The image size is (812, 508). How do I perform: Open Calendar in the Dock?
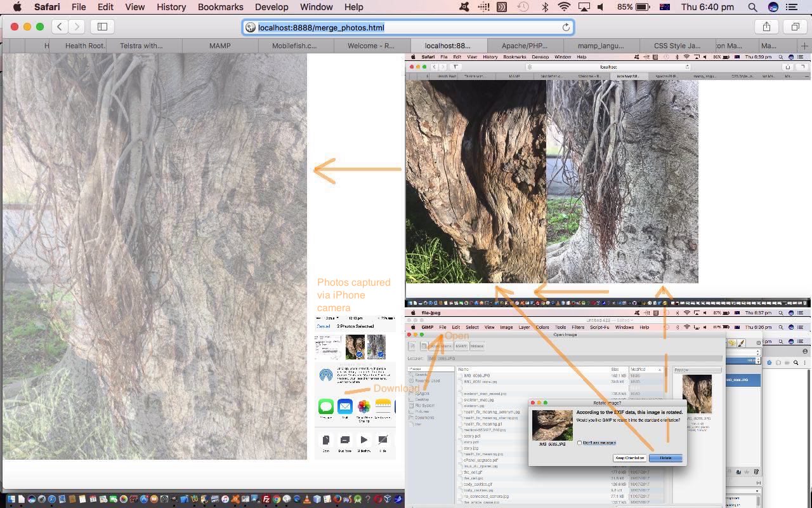point(93,499)
